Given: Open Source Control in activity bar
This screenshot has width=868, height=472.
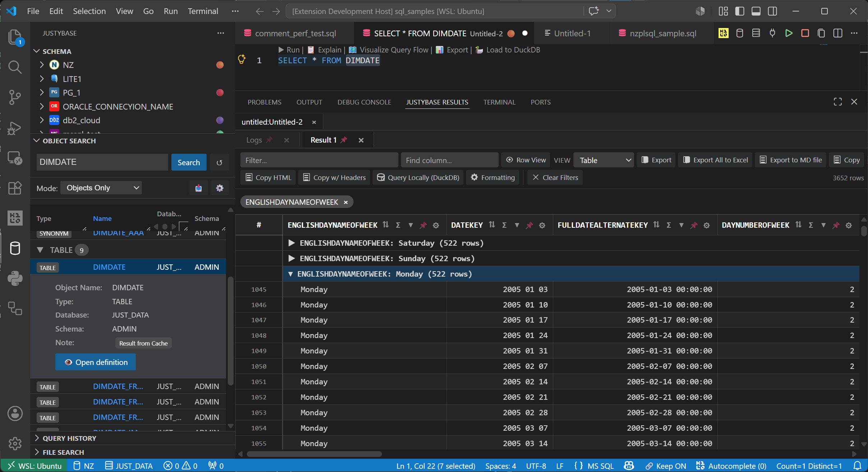Looking at the screenshot, I should pyautogui.click(x=15, y=97).
